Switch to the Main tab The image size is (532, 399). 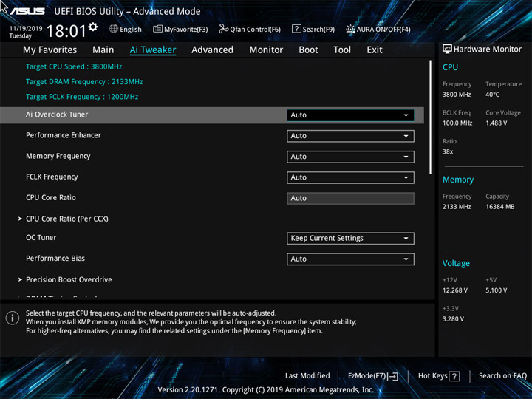pyautogui.click(x=103, y=50)
